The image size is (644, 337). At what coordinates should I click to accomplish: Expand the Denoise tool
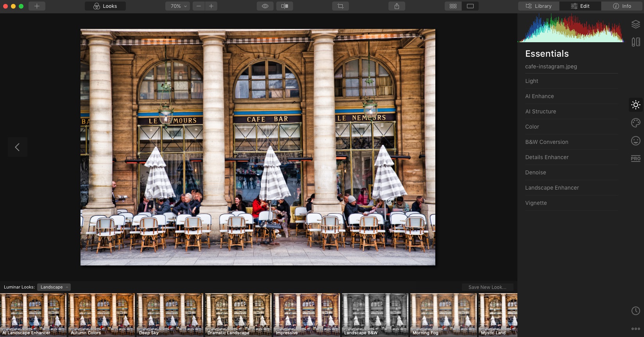tap(571, 172)
